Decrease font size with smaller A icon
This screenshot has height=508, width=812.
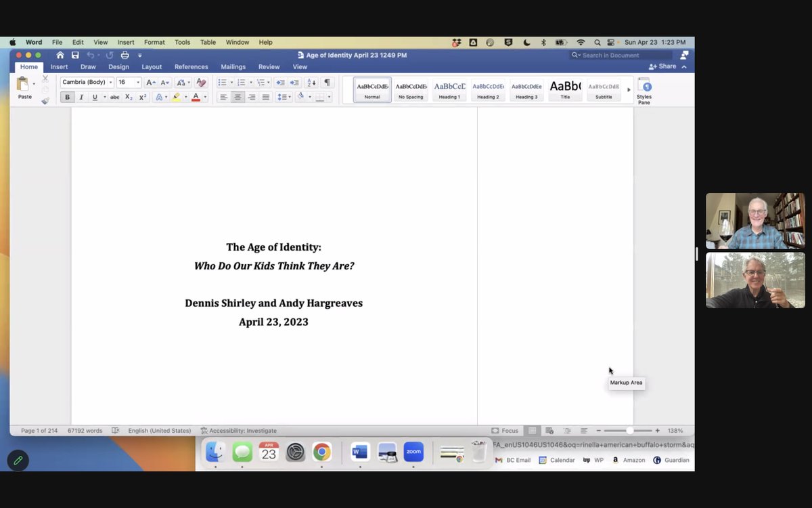coord(165,82)
